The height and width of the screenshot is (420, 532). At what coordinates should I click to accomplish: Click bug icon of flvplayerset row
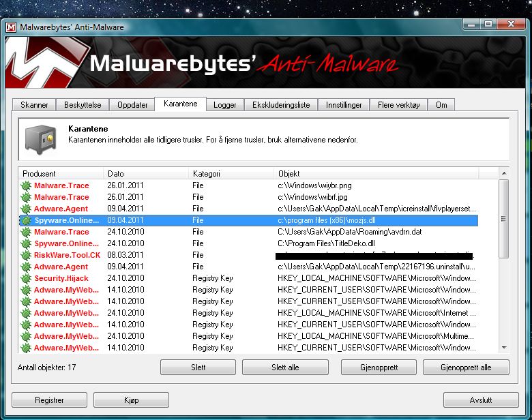(26, 209)
